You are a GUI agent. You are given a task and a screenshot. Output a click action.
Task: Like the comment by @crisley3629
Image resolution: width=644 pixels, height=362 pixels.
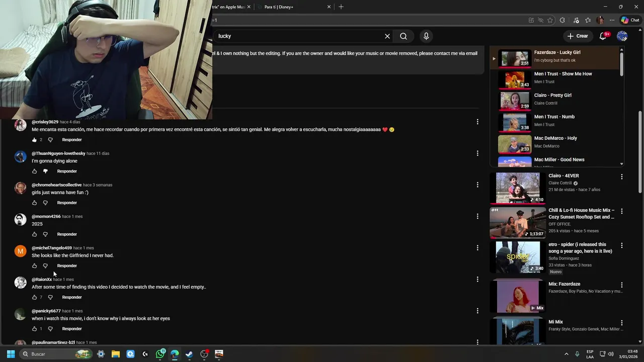pos(34,140)
